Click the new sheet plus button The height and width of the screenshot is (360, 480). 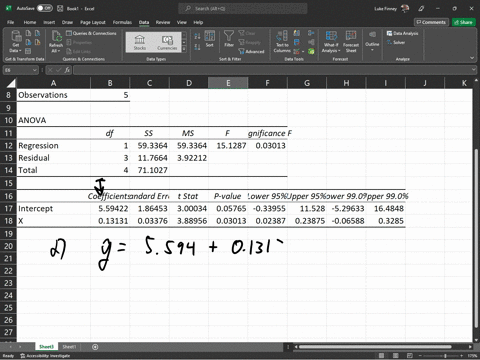(95, 347)
